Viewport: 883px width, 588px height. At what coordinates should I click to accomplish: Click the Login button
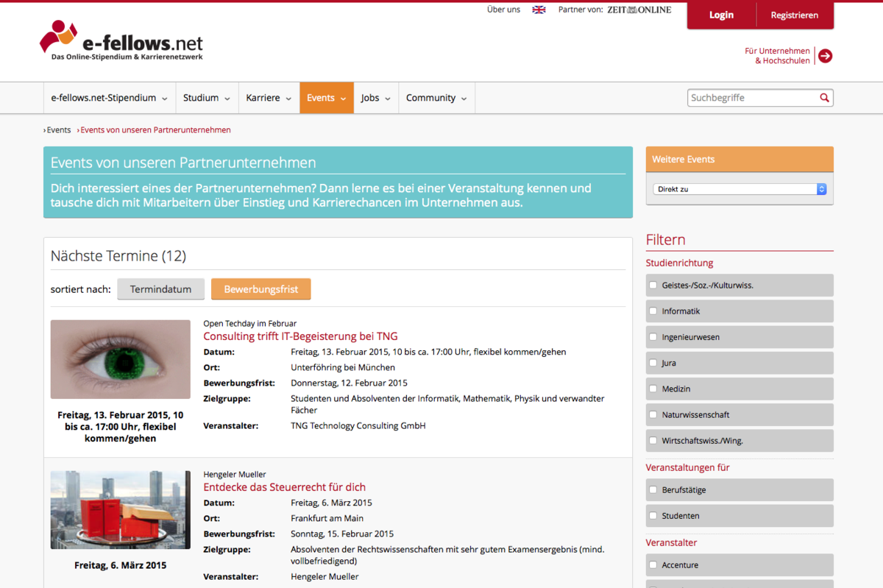click(721, 15)
